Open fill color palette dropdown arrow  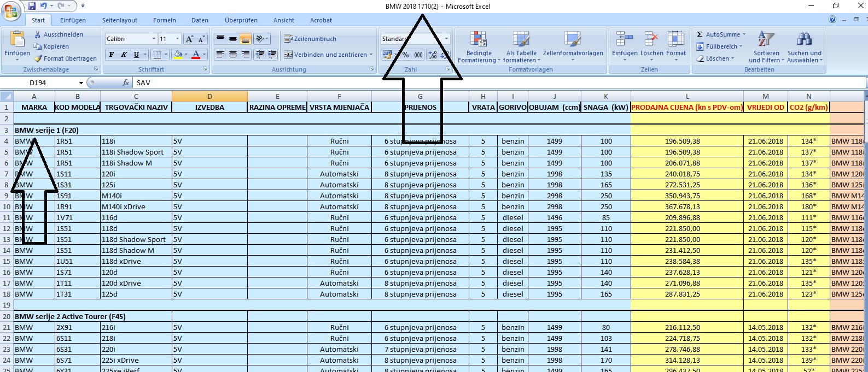point(186,55)
